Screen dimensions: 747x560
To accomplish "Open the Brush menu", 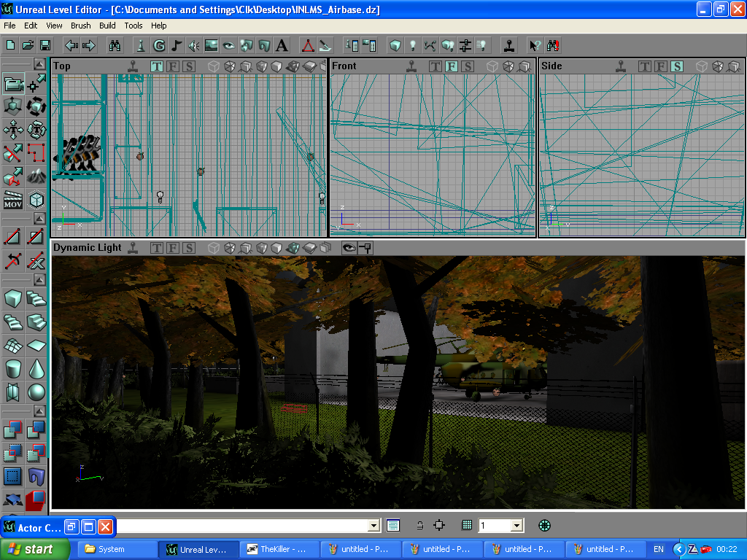I will pos(81,26).
